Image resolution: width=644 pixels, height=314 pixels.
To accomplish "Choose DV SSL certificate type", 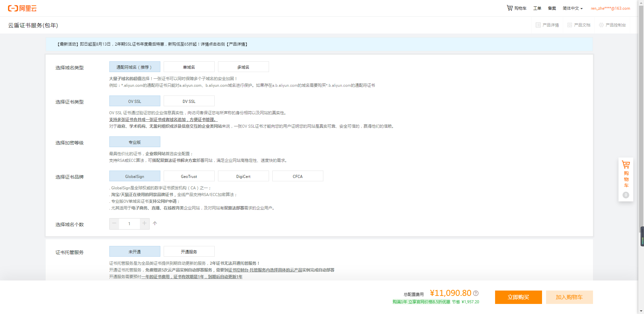I will pos(189,101).
